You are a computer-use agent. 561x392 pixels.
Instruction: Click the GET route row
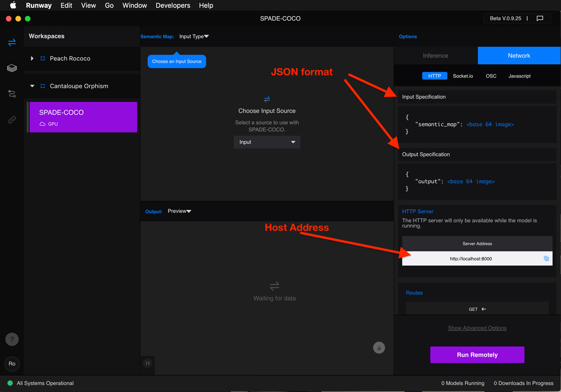coord(477,309)
